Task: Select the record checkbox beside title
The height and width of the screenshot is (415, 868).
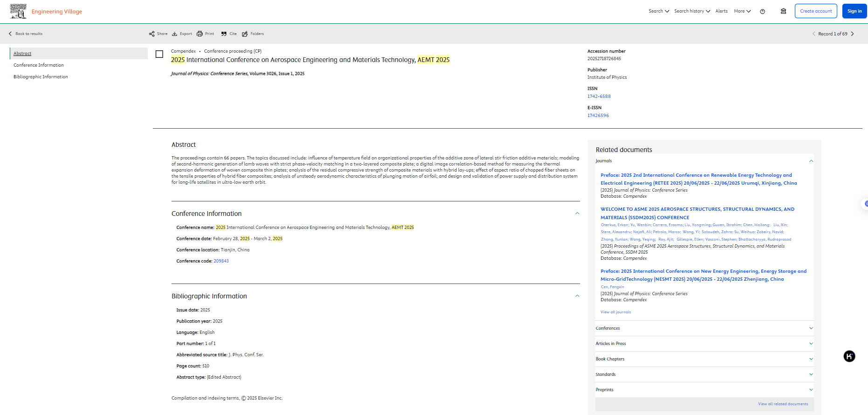Action: click(159, 54)
